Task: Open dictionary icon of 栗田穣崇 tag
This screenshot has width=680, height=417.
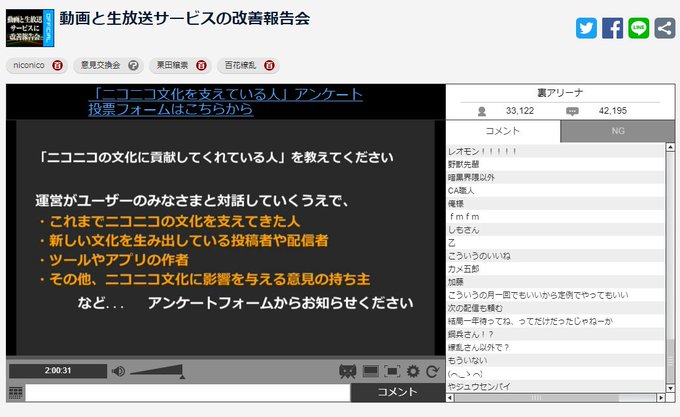Action: pyautogui.click(x=201, y=65)
